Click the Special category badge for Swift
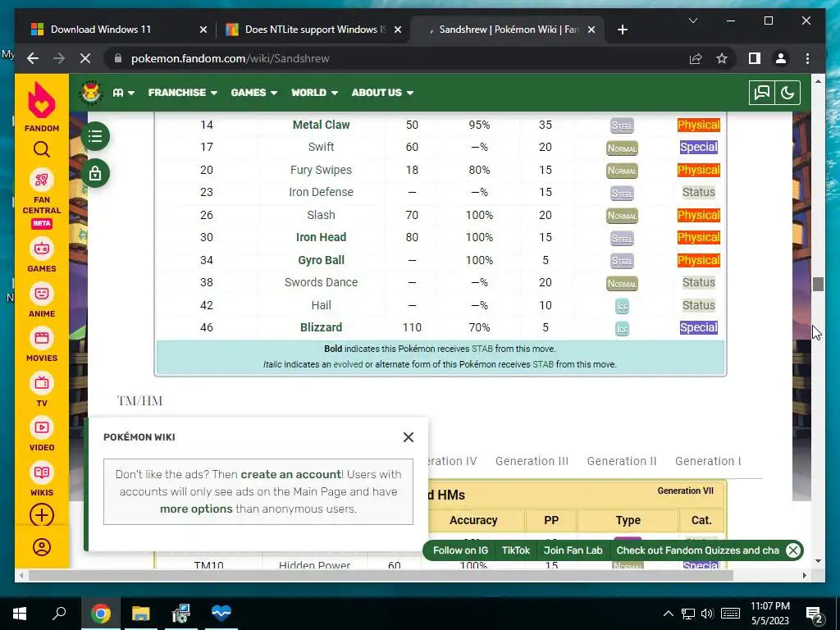 699,148
